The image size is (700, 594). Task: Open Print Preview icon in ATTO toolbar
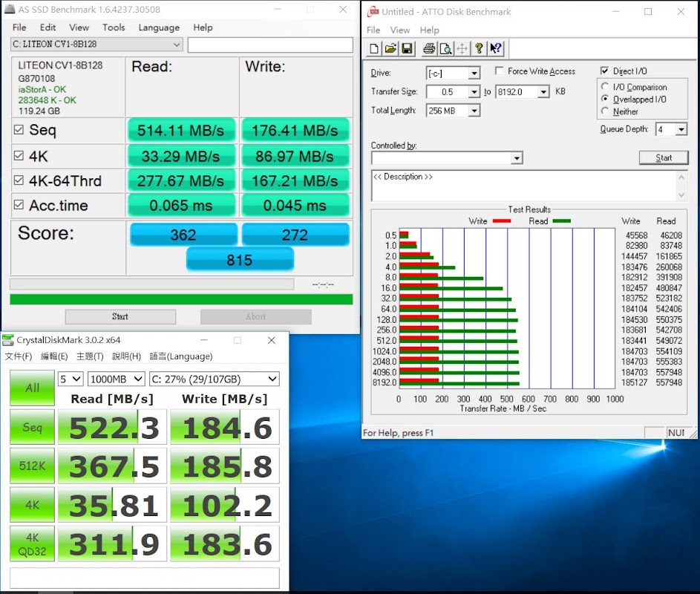[x=445, y=49]
